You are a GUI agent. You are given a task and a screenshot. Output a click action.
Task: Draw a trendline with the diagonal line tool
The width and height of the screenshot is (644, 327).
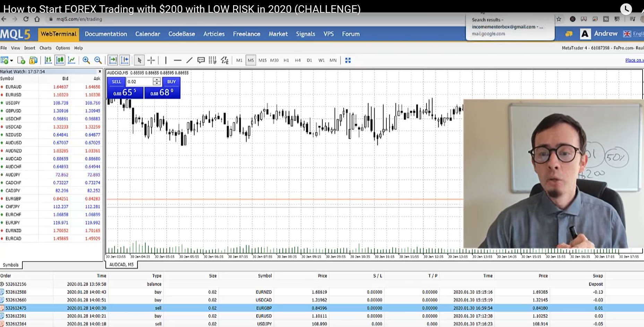(x=189, y=60)
